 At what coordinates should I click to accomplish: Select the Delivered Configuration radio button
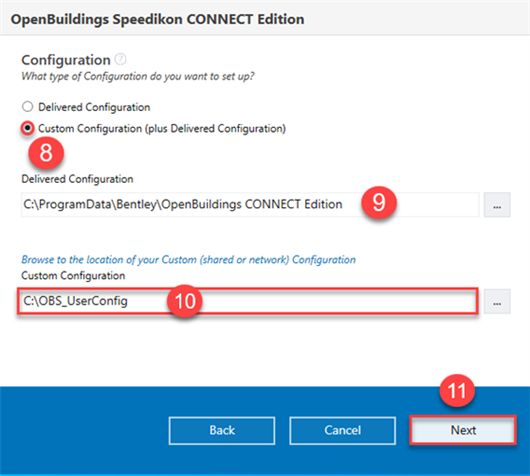(27, 107)
